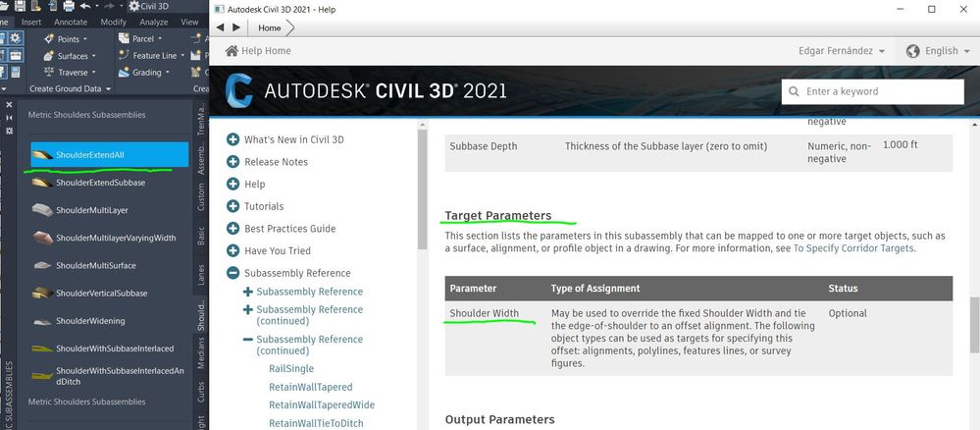Viewport: 980px width, 430px height.
Task: Toggle auto-hide arrows on tool palette
Action: 9,118
